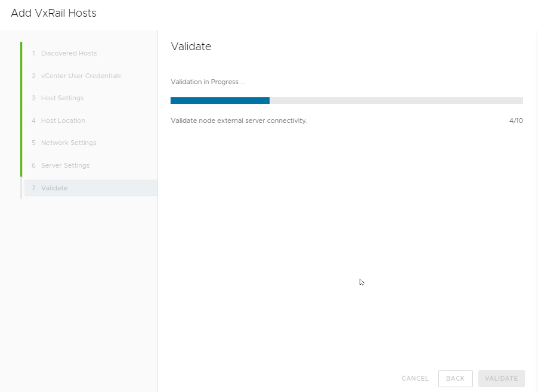
Task: Click the unfilled gray progress bar area
Action: (x=396, y=101)
